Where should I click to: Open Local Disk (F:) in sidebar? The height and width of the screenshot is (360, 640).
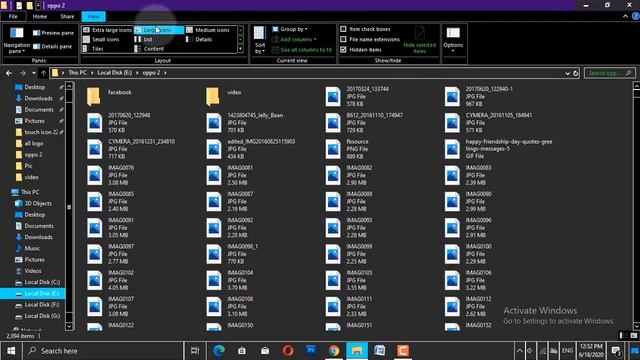(38, 304)
